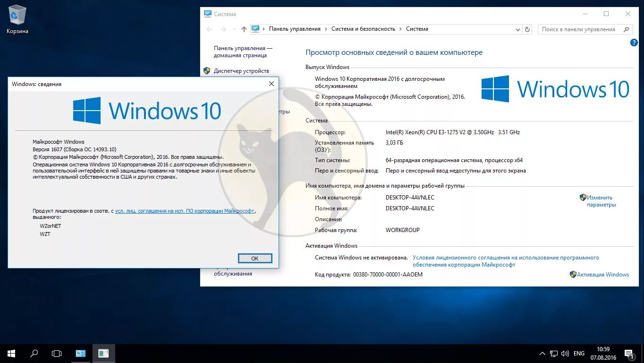Select Система и безопасность breadcrumb

(x=363, y=29)
